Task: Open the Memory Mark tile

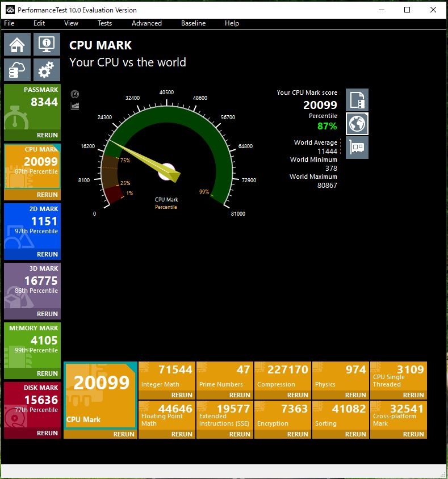Action: click(32, 345)
